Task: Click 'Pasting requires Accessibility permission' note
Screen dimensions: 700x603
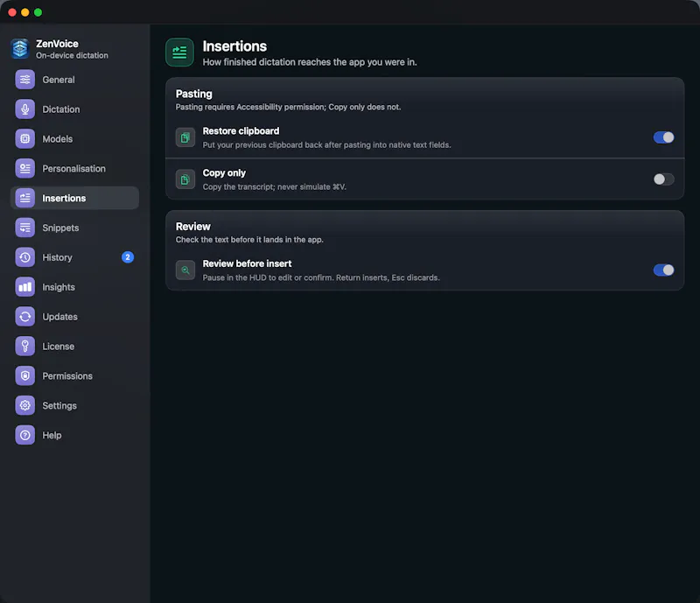Action: coord(288,107)
